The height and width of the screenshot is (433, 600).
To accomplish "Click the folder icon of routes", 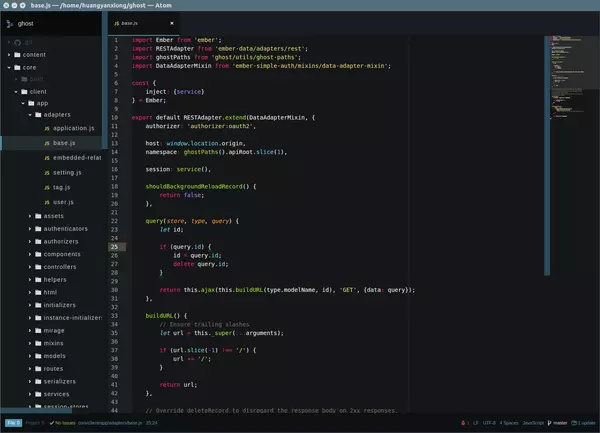I will click(x=38, y=369).
